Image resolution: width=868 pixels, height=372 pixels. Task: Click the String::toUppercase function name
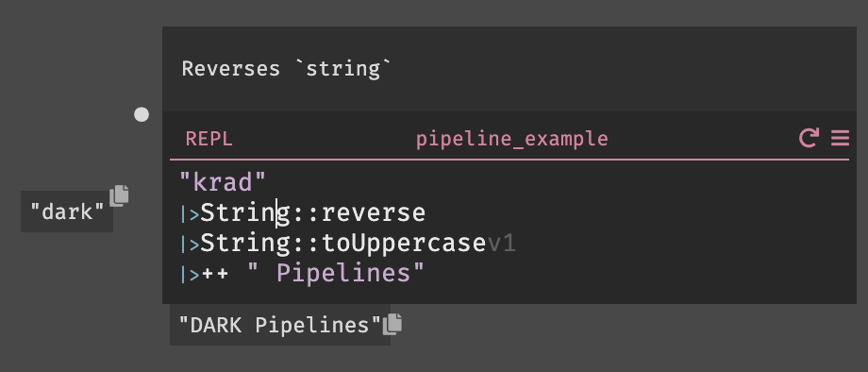pyautogui.click(x=343, y=244)
